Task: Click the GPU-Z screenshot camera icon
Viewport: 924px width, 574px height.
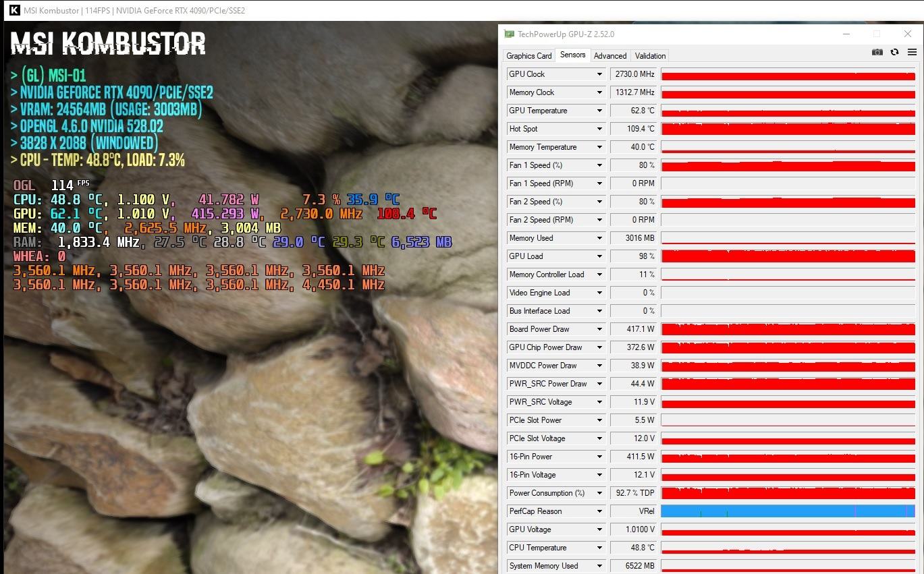Action: tap(877, 52)
